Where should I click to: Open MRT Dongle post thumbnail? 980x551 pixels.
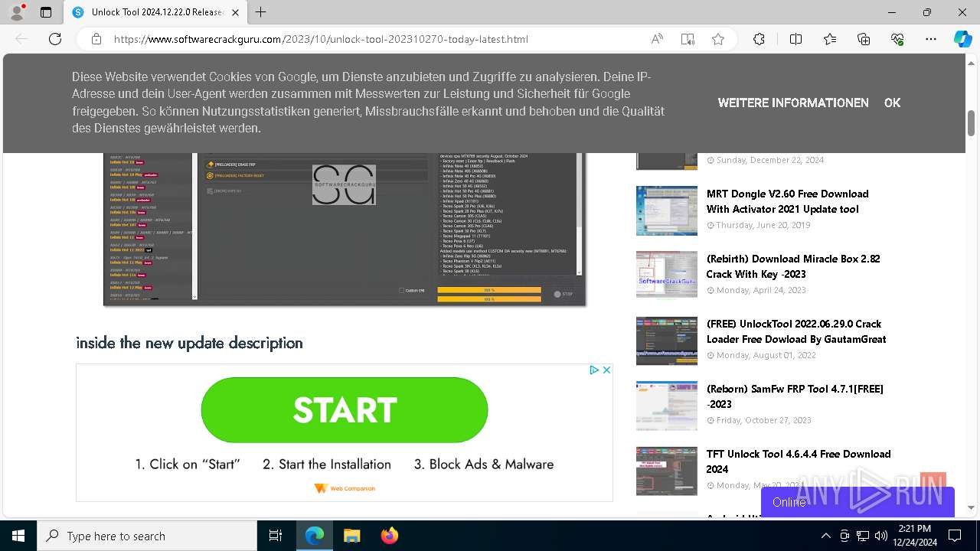coord(667,210)
